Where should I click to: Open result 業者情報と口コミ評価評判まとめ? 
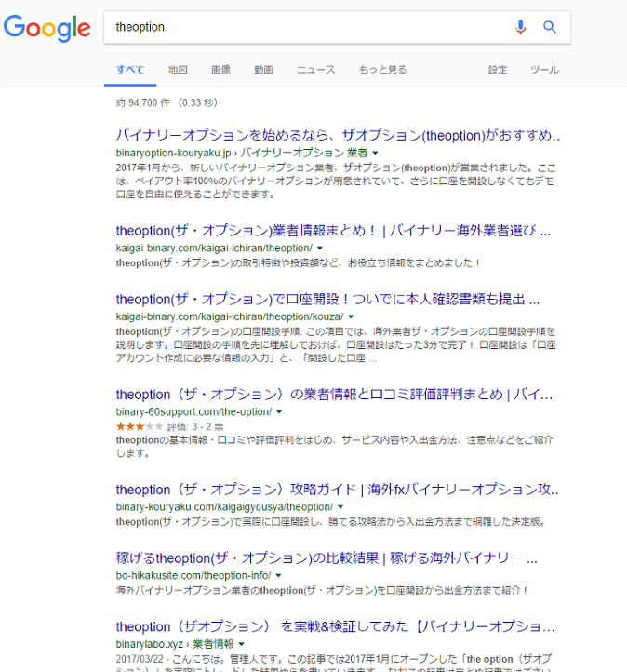pos(334,395)
